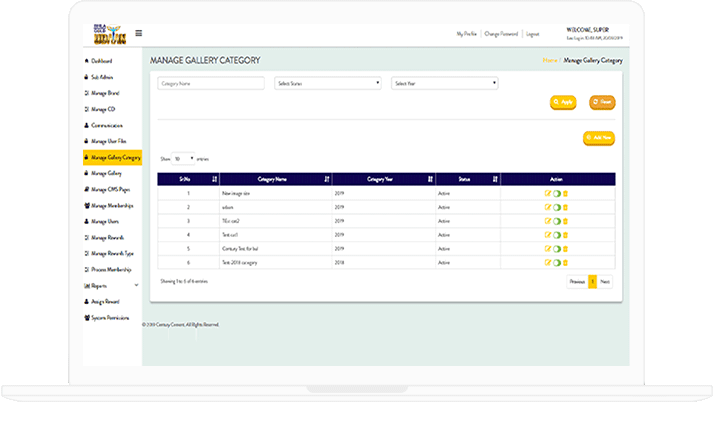The image size is (715, 430).
Task: Delete the row number 3 category
Action: coord(565,221)
